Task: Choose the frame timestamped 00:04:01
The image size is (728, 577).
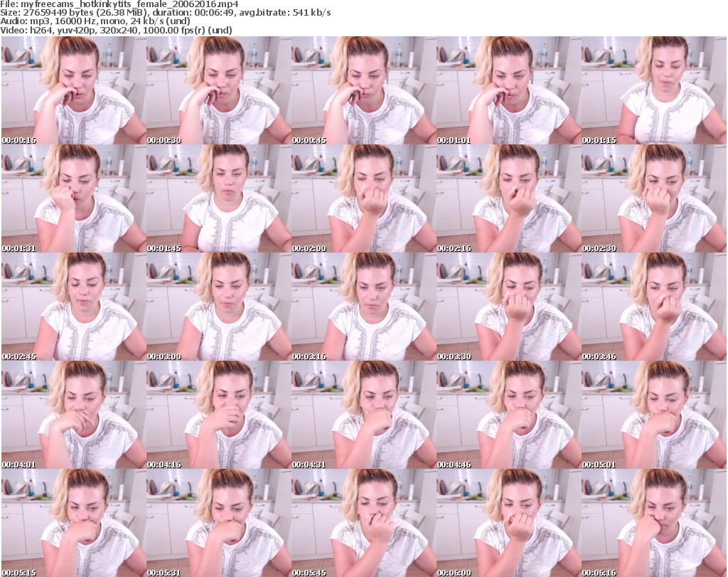Action: [74, 415]
